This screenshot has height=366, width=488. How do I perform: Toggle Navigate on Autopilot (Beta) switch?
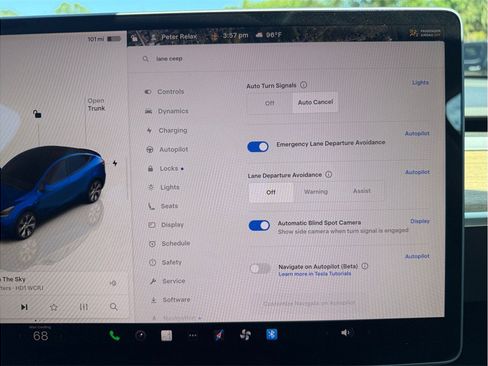[x=260, y=268]
